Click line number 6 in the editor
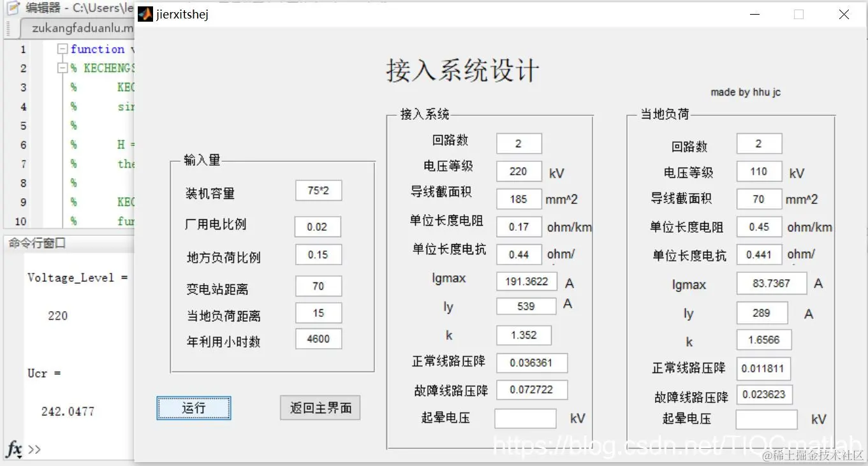Image resolution: width=868 pixels, height=466 pixels. [22, 145]
